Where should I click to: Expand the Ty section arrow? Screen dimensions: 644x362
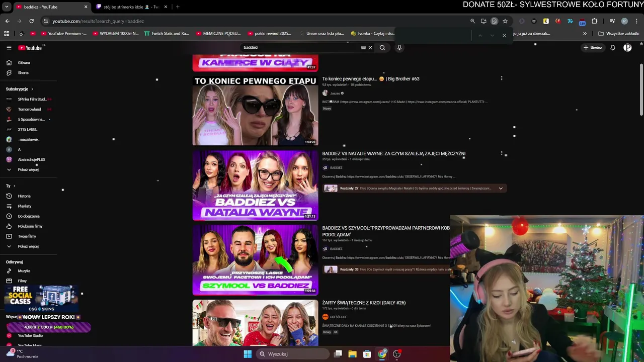(x=14, y=186)
